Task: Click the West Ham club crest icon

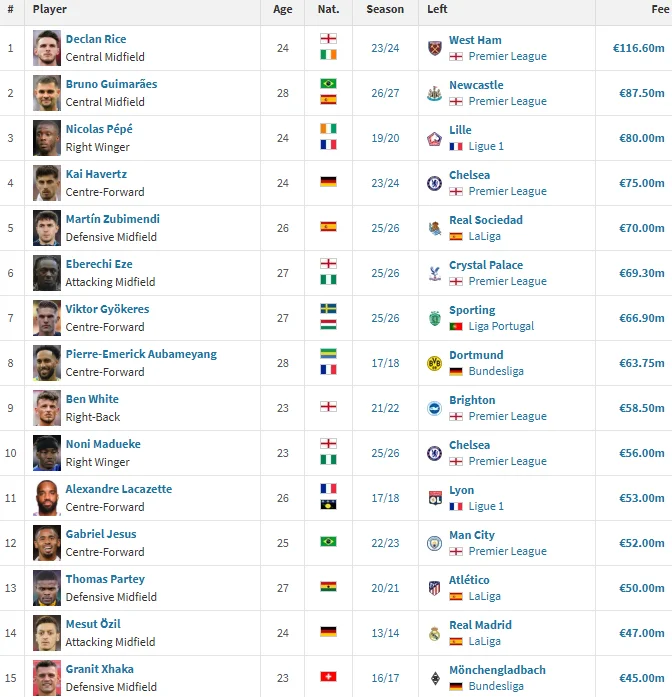Action: (x=434, y=48)
